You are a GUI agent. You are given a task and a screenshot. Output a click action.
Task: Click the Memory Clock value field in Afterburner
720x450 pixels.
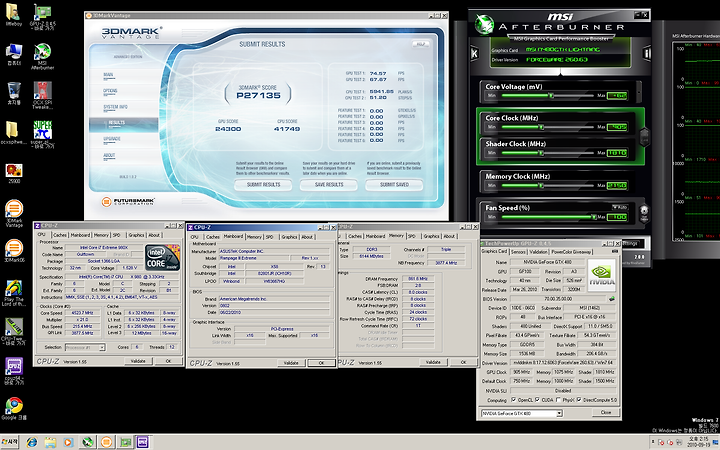(x=617, y=186)
